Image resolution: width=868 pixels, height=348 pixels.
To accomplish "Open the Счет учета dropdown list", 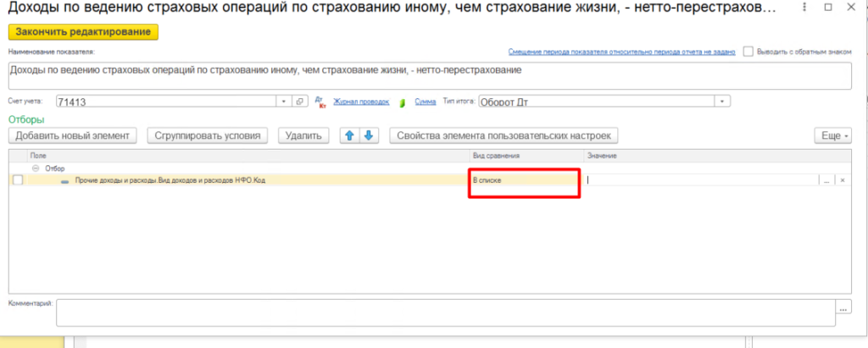I will (x=284, y=102).
